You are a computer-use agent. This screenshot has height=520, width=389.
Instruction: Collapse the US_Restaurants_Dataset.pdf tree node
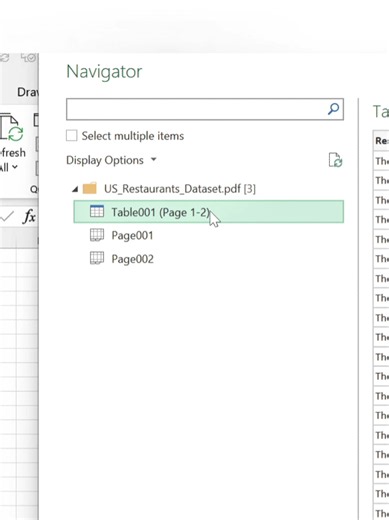tap(75, 189)
